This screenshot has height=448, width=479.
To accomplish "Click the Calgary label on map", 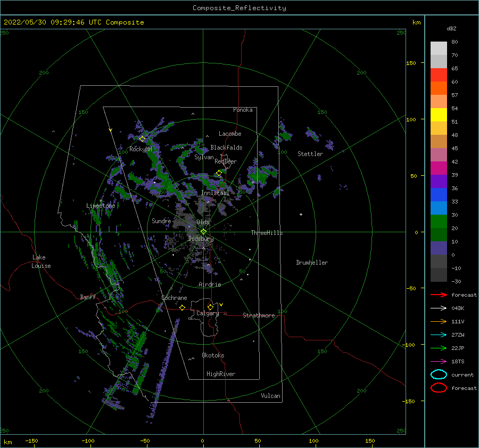I will pyautogui.click(x=208, y=313).
